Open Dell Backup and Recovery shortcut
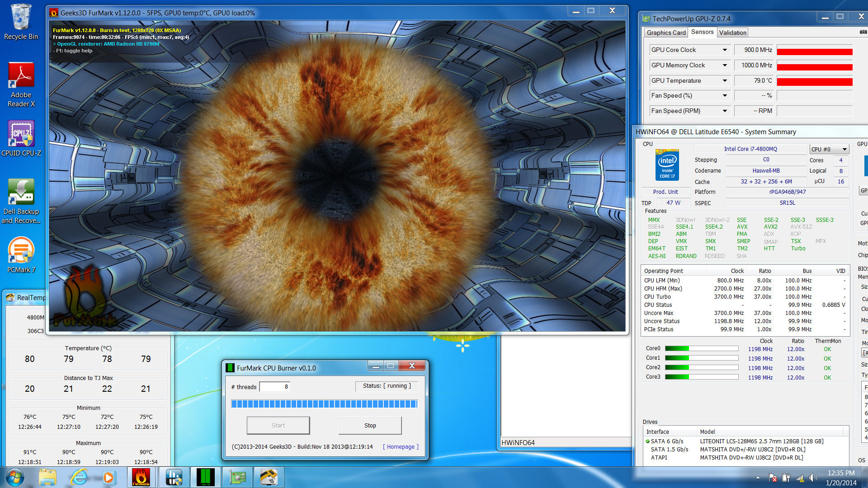The width and height of the screenshot is (868, 488). [21, 193]
